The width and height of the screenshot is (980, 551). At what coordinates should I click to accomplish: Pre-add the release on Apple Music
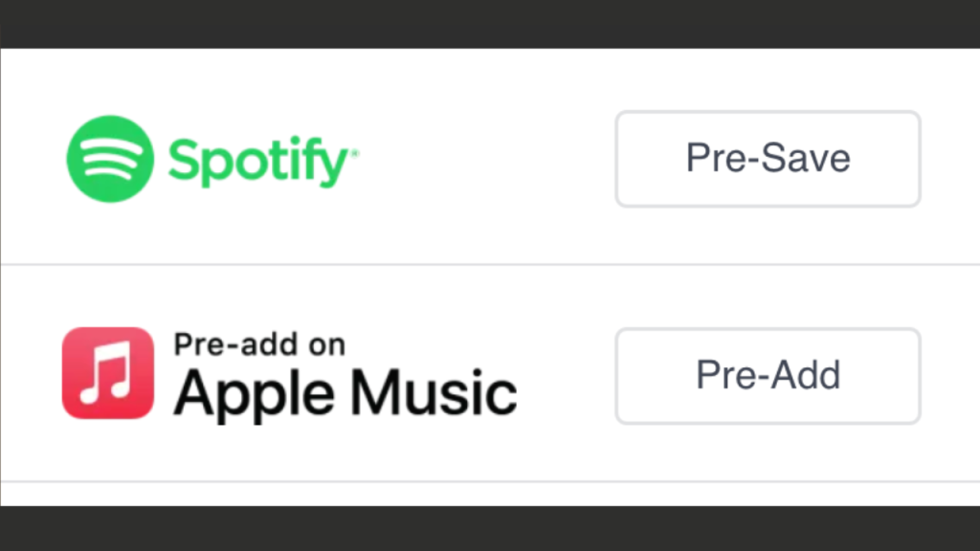tap(767, 376)
